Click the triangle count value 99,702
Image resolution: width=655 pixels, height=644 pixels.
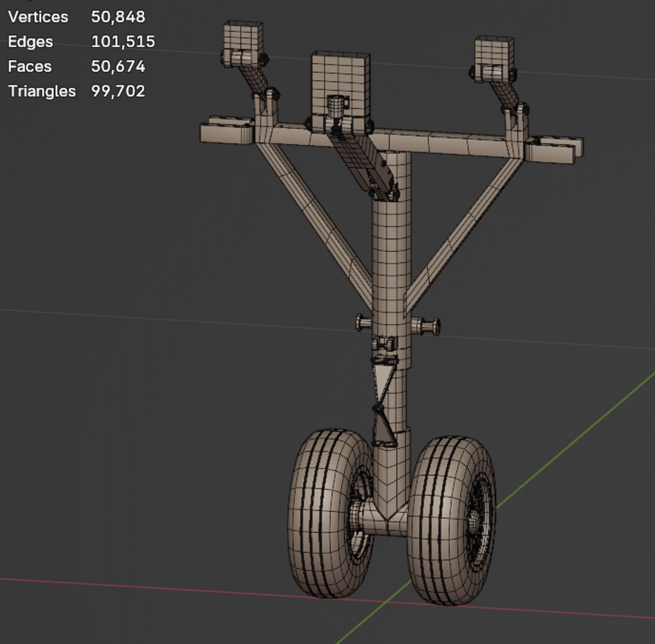pos(118,91)
